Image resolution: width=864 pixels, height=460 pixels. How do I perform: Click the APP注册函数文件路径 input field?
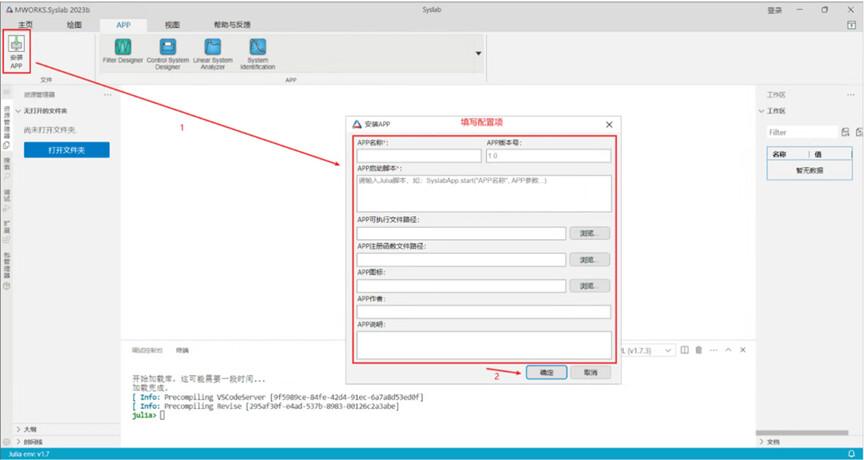461,260
